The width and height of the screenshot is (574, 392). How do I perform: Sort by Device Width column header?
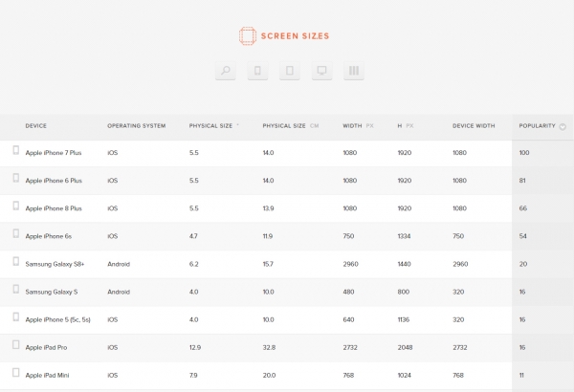click(474, 126)
